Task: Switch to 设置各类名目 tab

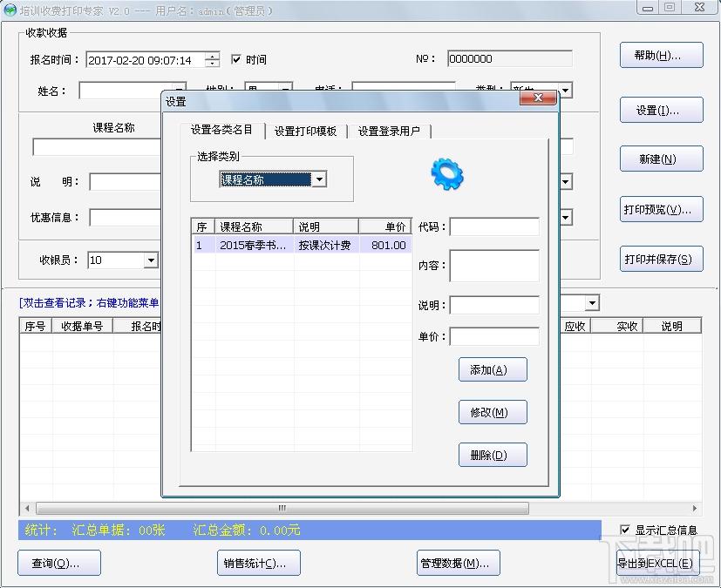Action: point(221,130)
